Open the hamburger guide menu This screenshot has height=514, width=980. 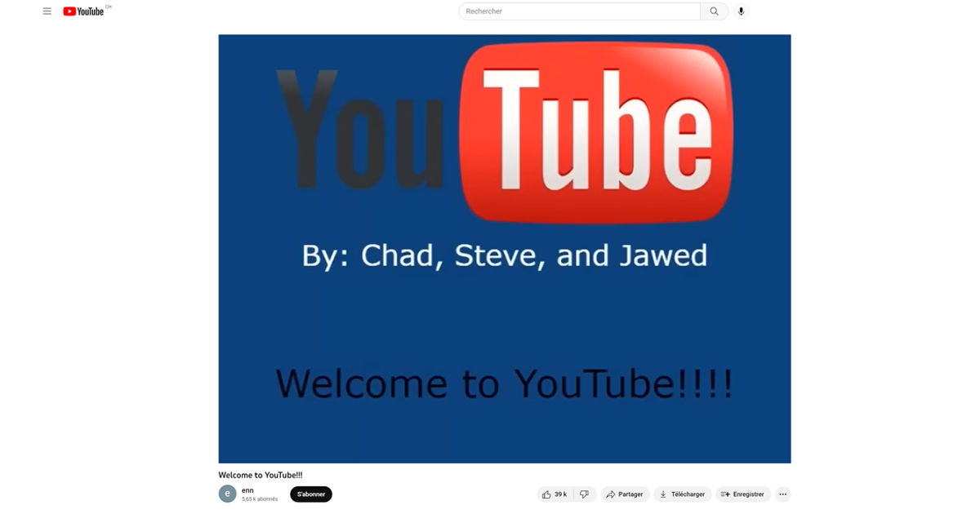tap(47, 11)
